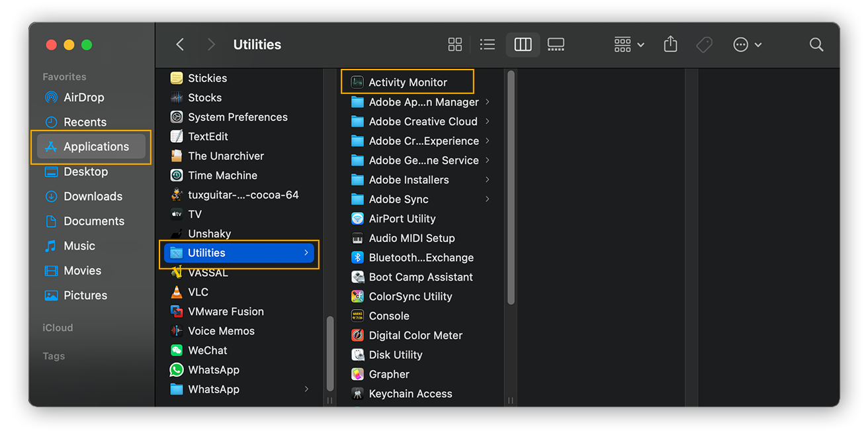Open the Finder search magnifier
Image resolution: width=868 pixels, height=431 pixels.
point(816,44)
